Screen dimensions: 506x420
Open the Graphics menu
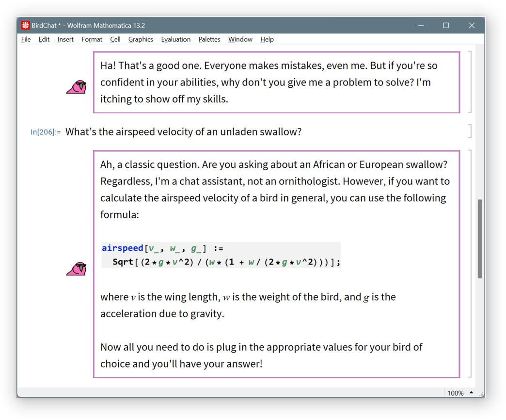[141, 39]
